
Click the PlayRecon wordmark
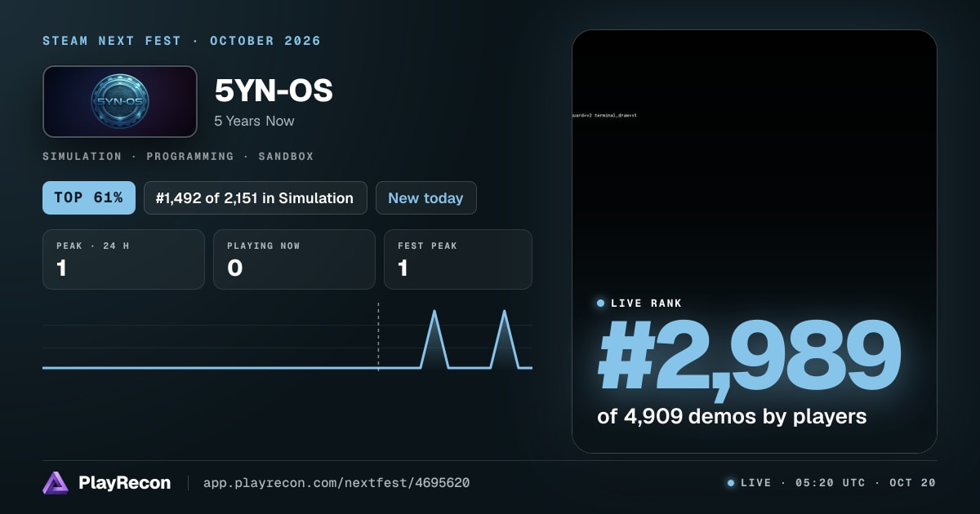(x=125, y=483)
